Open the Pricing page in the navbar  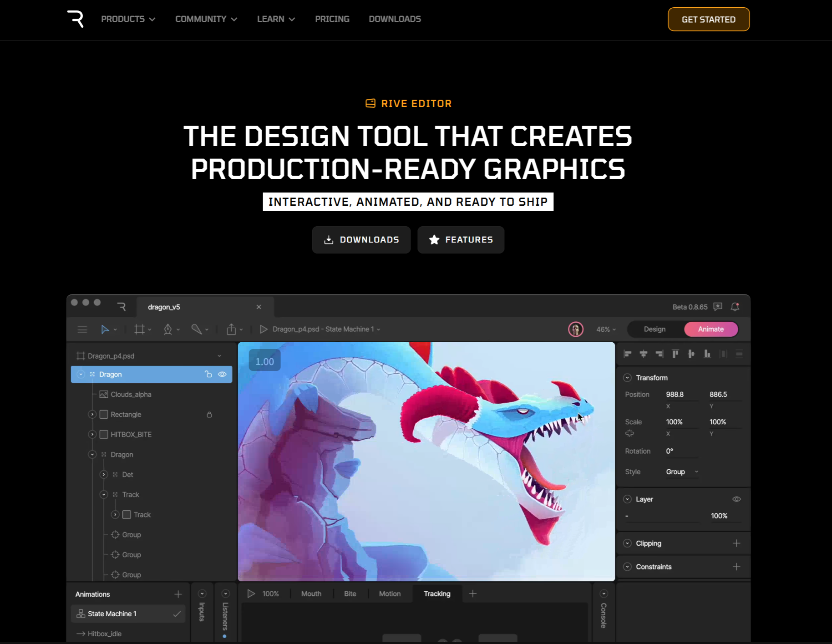332,19
